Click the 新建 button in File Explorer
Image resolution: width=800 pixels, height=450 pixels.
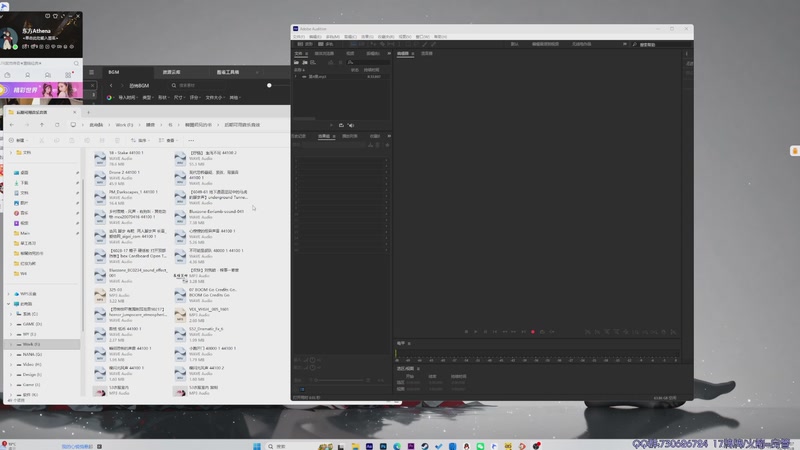(x=18, y=140)
